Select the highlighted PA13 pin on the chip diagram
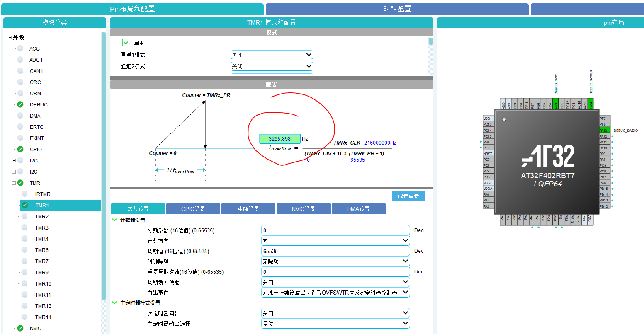The width and height of the screenshot is (644, 334). [x=604, y=130]
